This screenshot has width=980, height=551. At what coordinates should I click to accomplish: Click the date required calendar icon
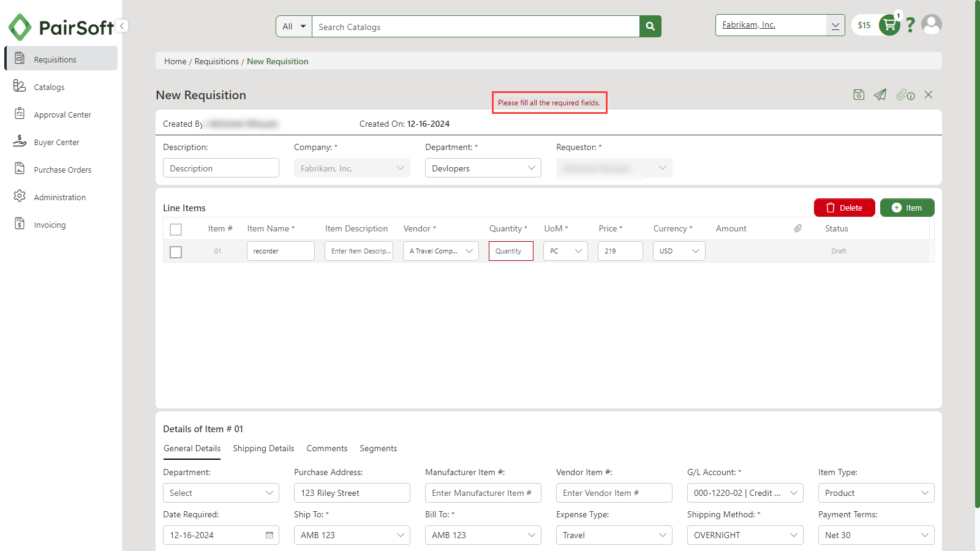(269, 535)
